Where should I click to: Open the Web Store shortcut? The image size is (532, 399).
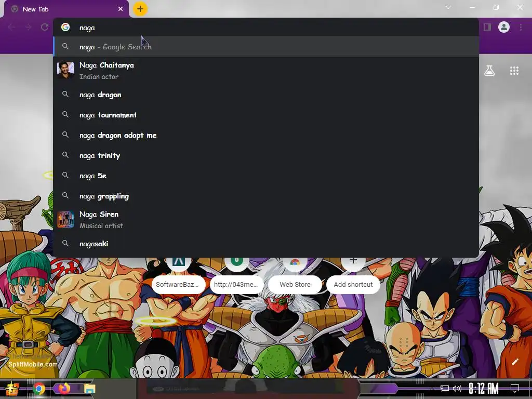[x=295, y=276]
